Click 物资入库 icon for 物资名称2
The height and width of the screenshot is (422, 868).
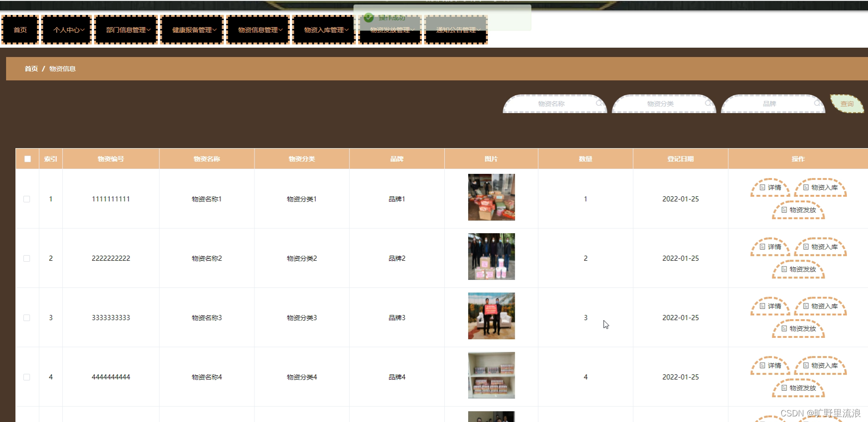[x=820, y=246]
